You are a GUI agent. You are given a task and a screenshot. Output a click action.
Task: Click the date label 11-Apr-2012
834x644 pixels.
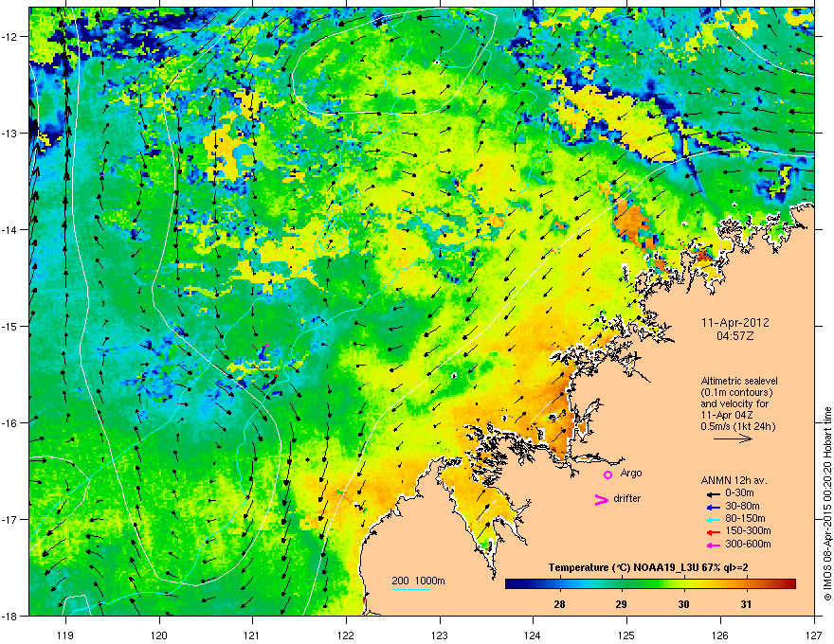[x=735, y=323]
